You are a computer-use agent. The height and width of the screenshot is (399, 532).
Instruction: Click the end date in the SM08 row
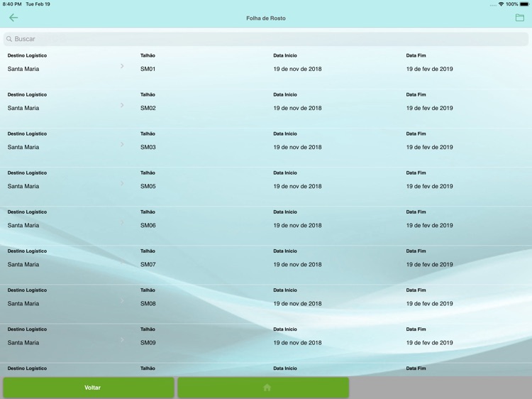[429, 304]
